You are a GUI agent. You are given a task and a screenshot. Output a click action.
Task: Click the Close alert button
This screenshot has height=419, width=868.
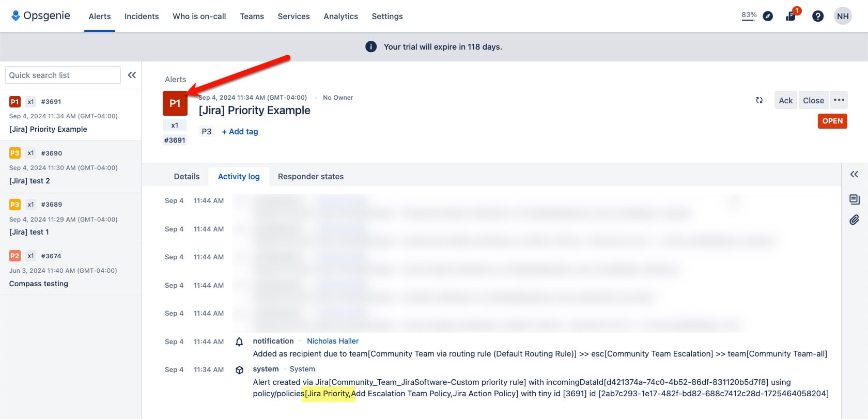pos(813,100)
